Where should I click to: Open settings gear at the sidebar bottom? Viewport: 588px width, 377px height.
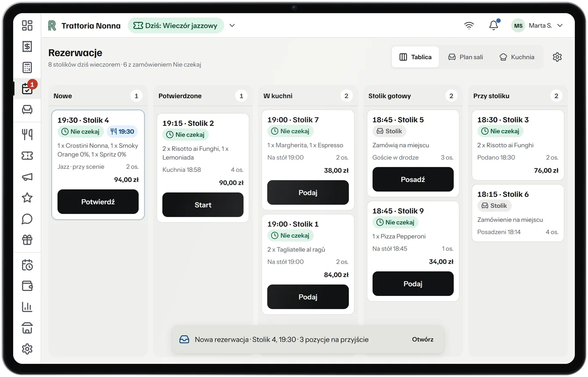click(27, 349)
